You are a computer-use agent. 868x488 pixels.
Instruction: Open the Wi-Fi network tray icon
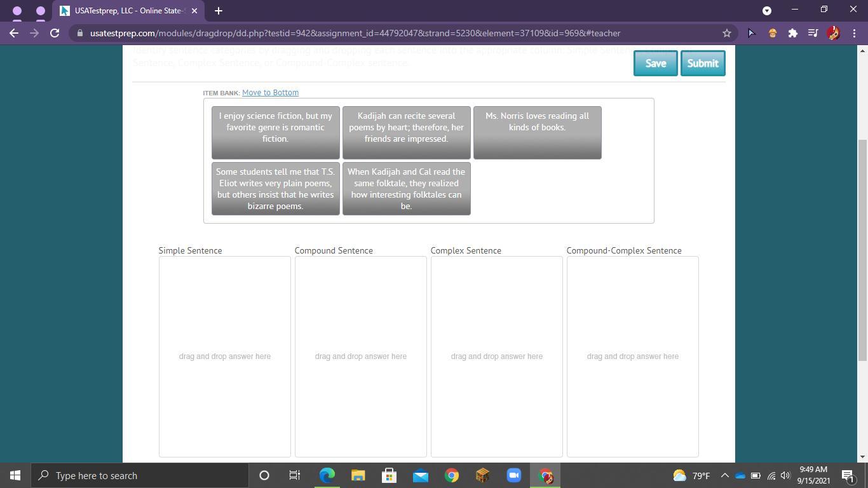[771, 475]
